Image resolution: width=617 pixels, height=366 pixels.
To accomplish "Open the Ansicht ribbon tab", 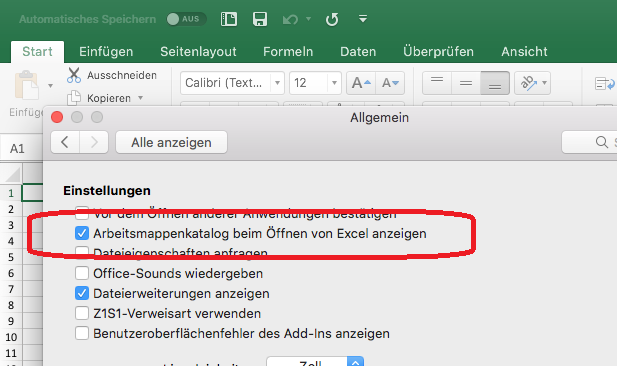I will tap(524, 52).
